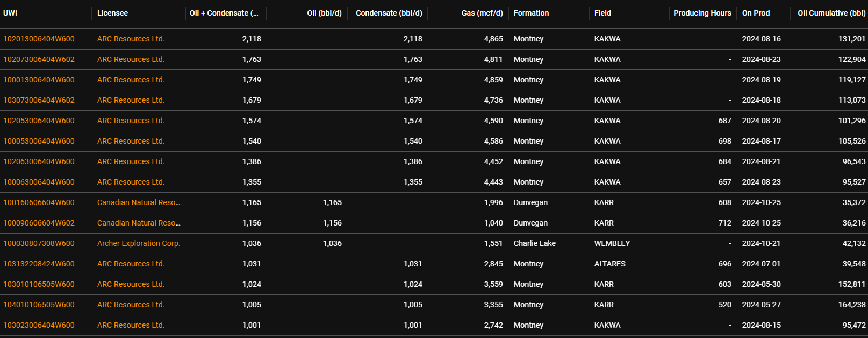Select oil cumulative value 131,201
Viewport: 868px width, 338px height.
(852, 39)
